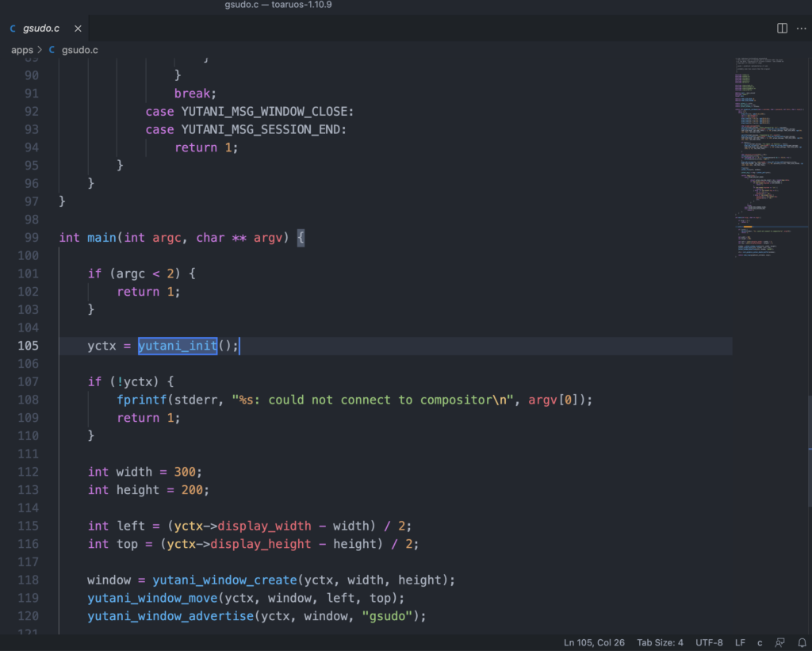
Task: Click display_width member on line 115
Action: [264, 527]
